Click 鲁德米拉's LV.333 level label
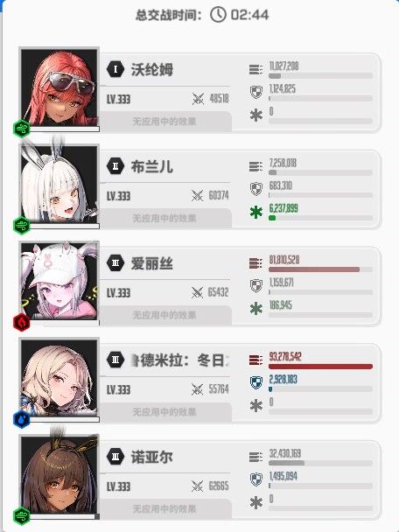 click(118, 390)
